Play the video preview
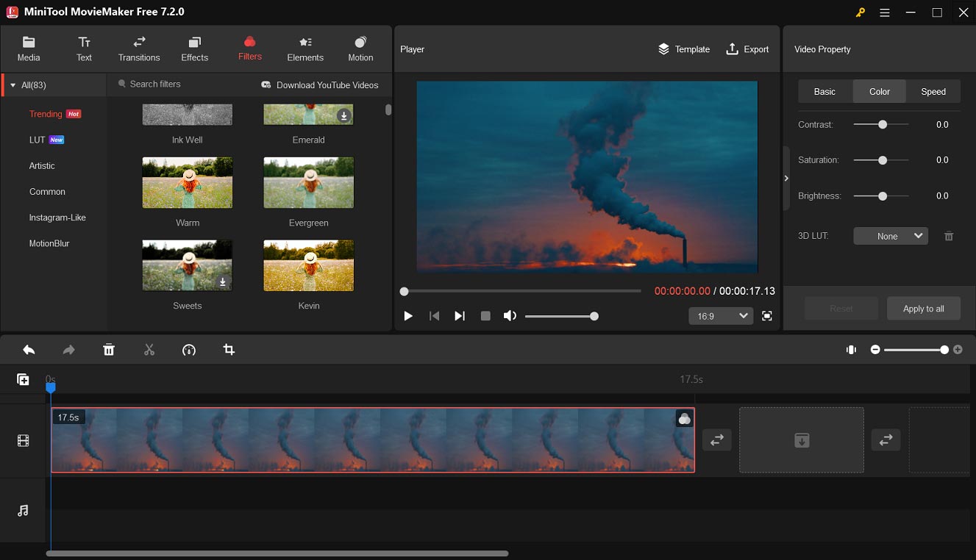This screenshot has width=976, height=560. click(x=408, y=316)
